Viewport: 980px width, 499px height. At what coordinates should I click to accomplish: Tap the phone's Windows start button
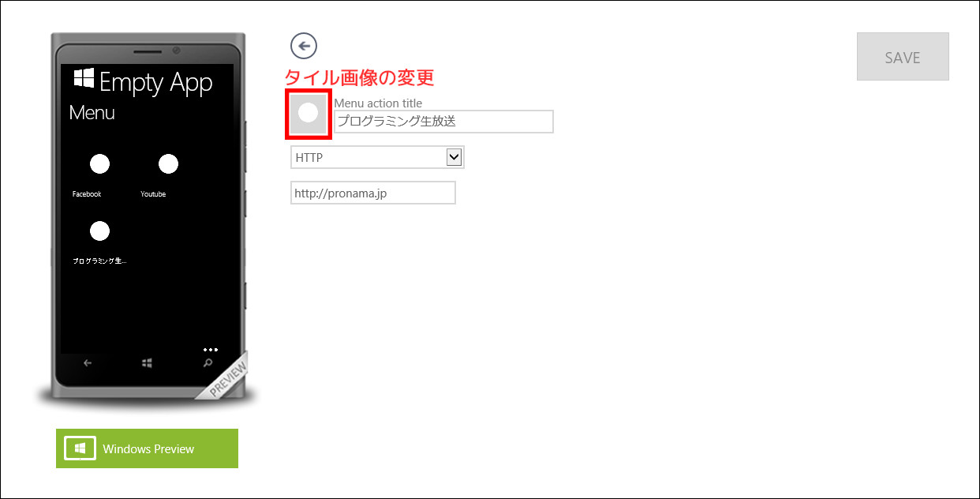tap(147, 363)
